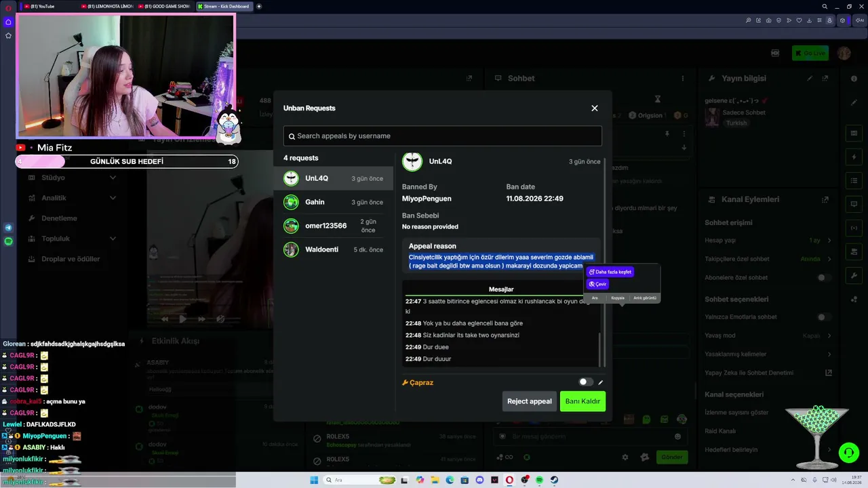Click the Opera AI button in toolbar
The height and width of the screenshot is (488, 868).
[x=859, y=20]
